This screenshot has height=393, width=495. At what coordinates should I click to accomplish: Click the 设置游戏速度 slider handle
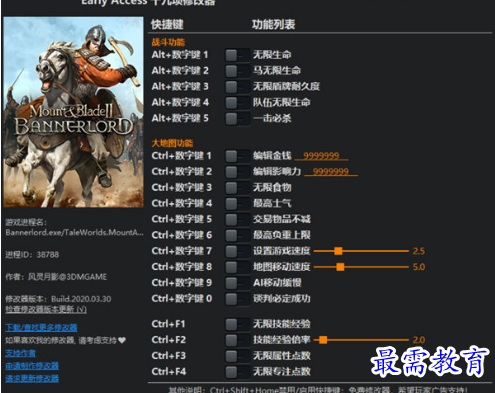[x=338, y=251]
